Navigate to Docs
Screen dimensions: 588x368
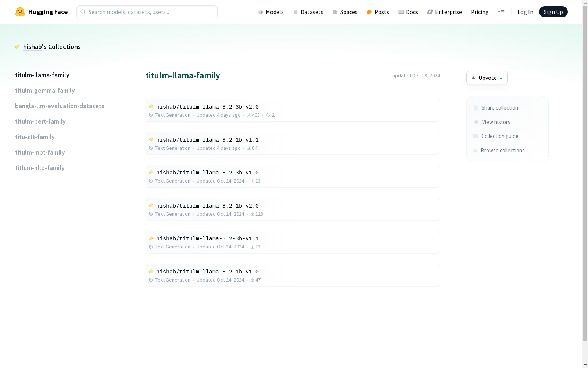click(408, 12)
